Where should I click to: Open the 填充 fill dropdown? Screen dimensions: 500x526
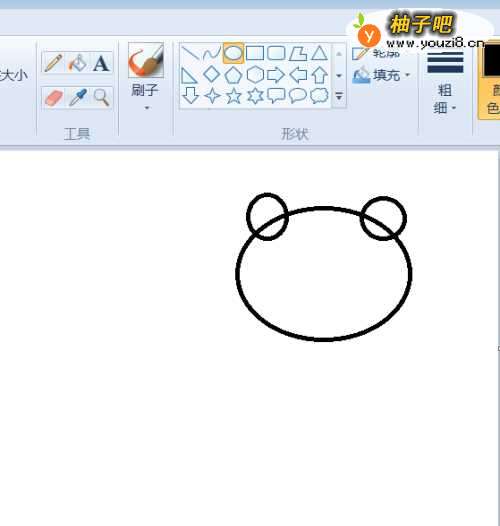pos(382,75)
